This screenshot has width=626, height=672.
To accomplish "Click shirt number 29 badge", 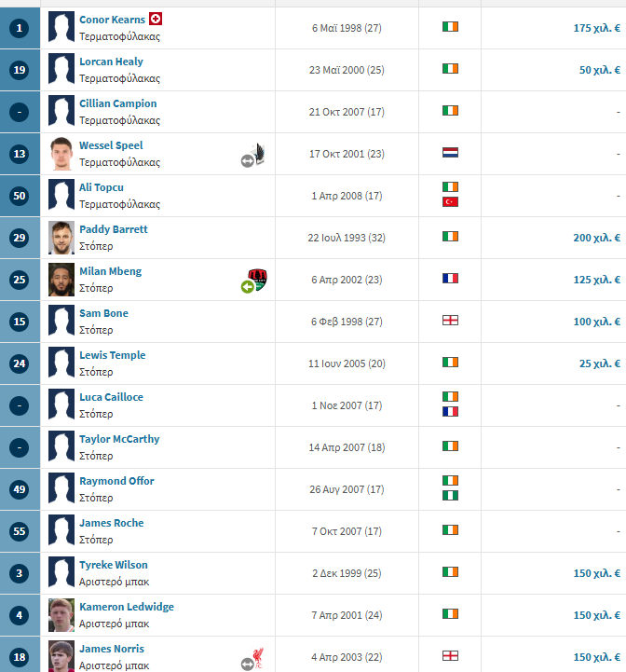I will coord(20,238).
